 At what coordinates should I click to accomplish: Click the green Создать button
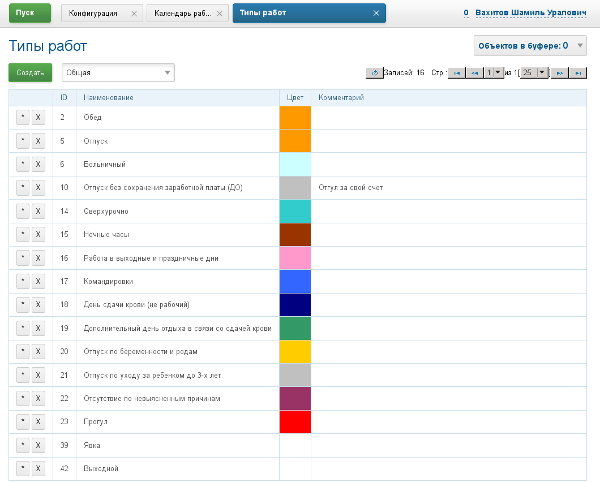[30, 72]
